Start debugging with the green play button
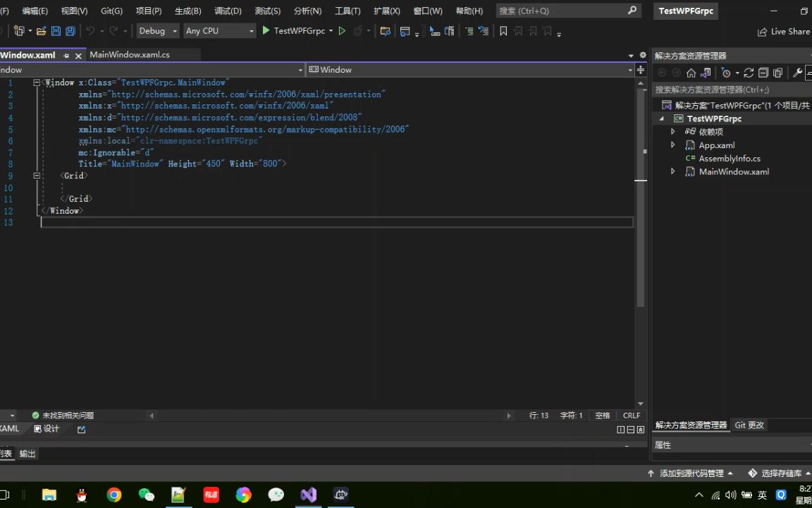This screenshot has height=508, width=812. point(266,30)
